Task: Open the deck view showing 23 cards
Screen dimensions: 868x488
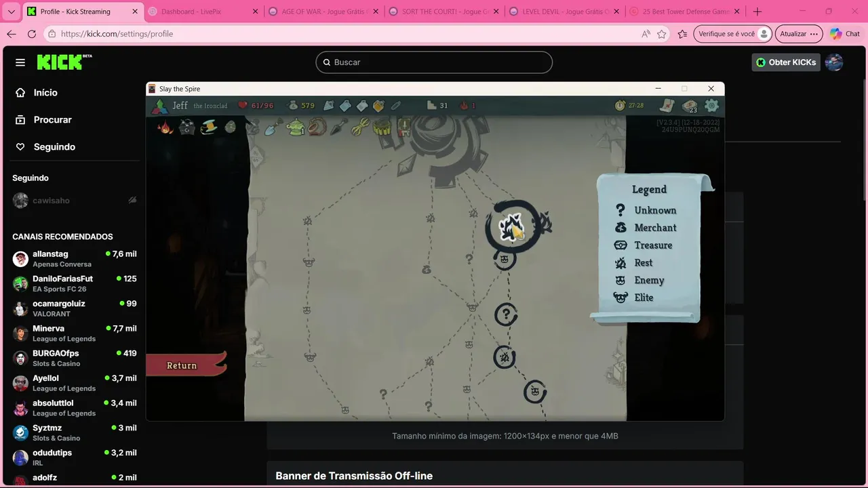Action: pyautogui.click(x=690, y=106)
